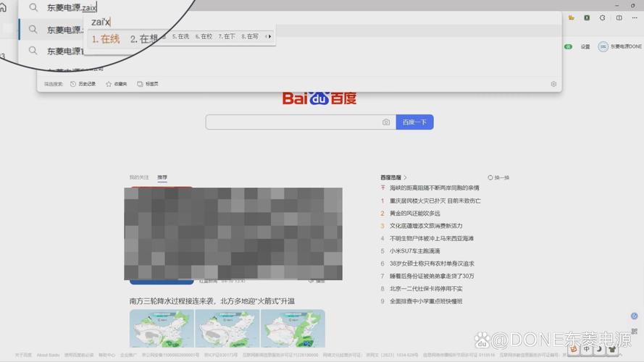Screen dimensions: 644x362
Task: Click the Sogou IME logo icon
Action: (x=573, y=349)
